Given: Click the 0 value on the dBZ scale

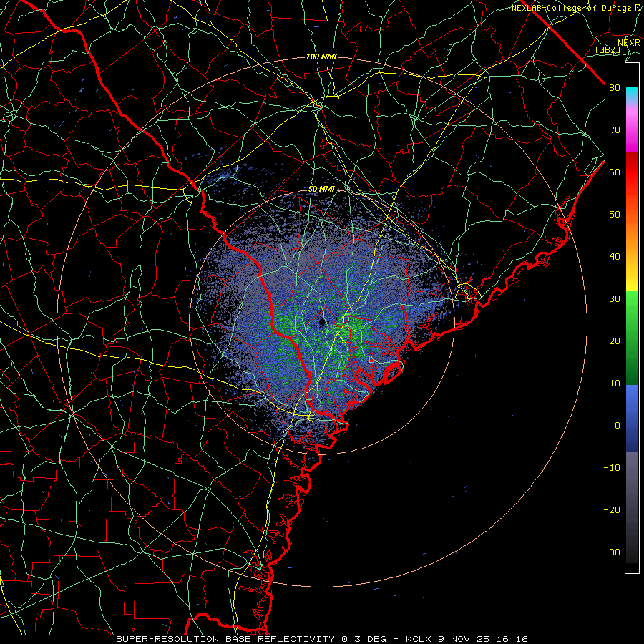Looking at the screenshot, I should [x=617, y=426].
